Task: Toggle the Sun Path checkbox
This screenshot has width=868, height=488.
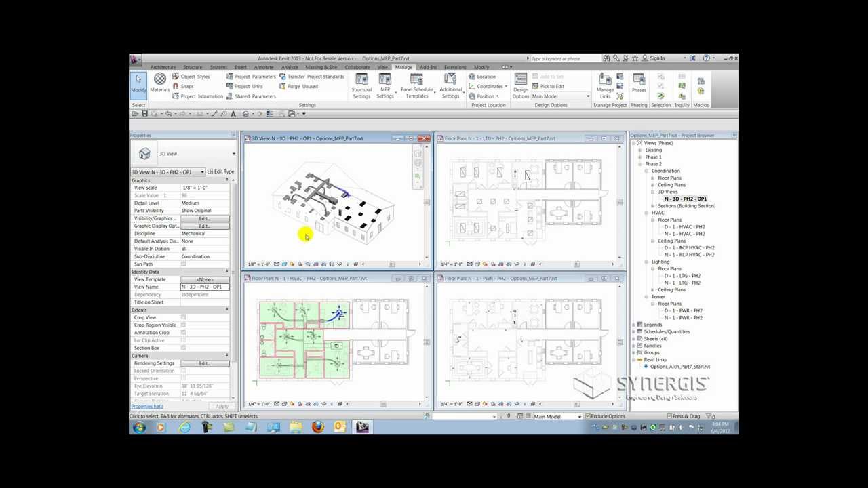Action: point(183,264)
